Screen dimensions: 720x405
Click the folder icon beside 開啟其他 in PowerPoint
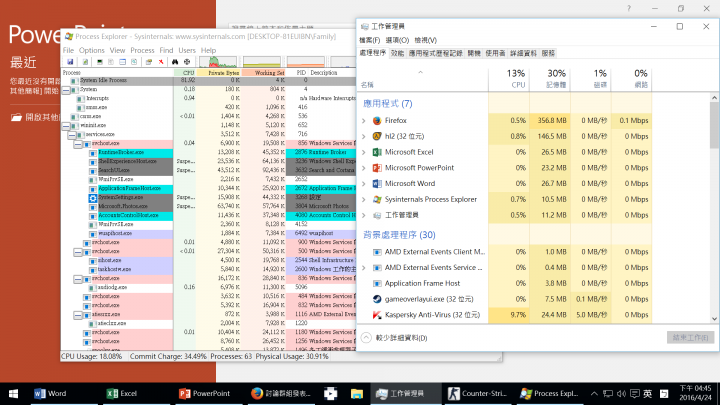click(17, 118)
